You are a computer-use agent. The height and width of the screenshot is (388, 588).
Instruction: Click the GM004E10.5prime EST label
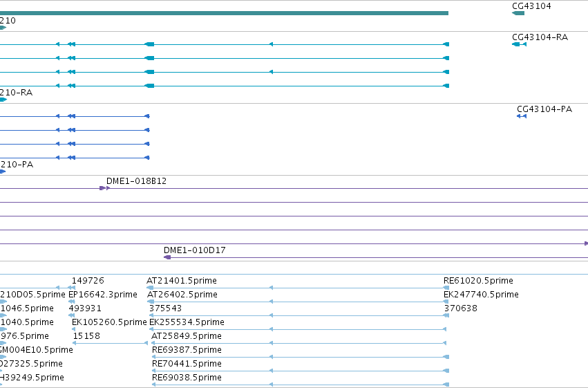pos(37,350)
